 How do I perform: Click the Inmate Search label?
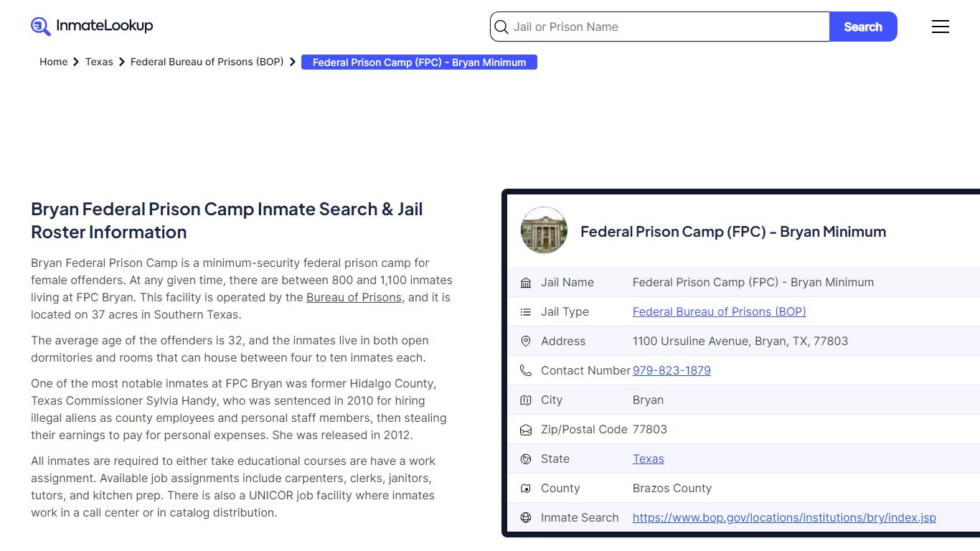[x=580, y=517]
